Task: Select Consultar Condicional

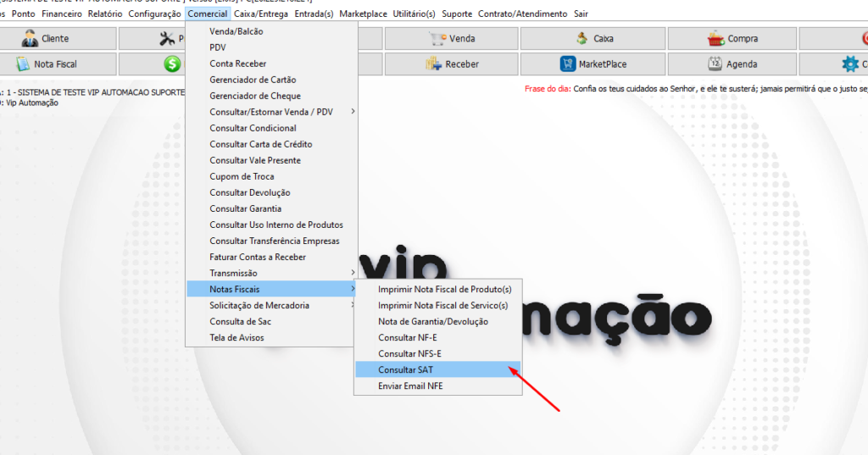Action: coord(271,128)
